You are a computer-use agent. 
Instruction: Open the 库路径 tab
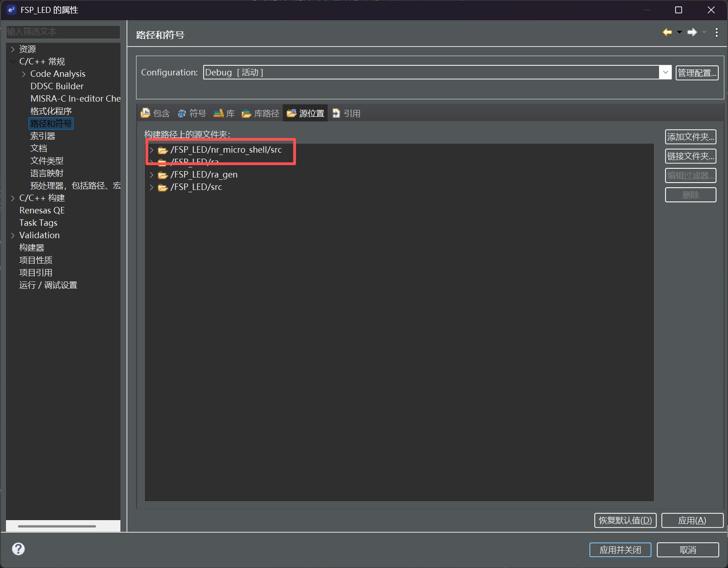coord(261,113)
